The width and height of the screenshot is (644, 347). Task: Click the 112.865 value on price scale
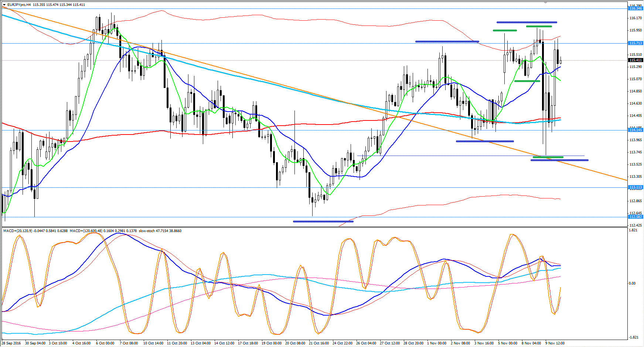coord(635,201)
